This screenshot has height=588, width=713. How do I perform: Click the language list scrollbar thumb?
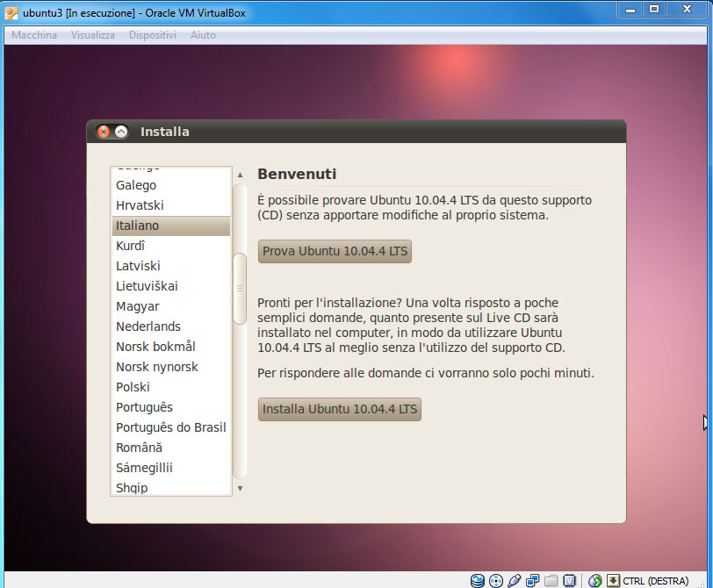tap(240, 289)
